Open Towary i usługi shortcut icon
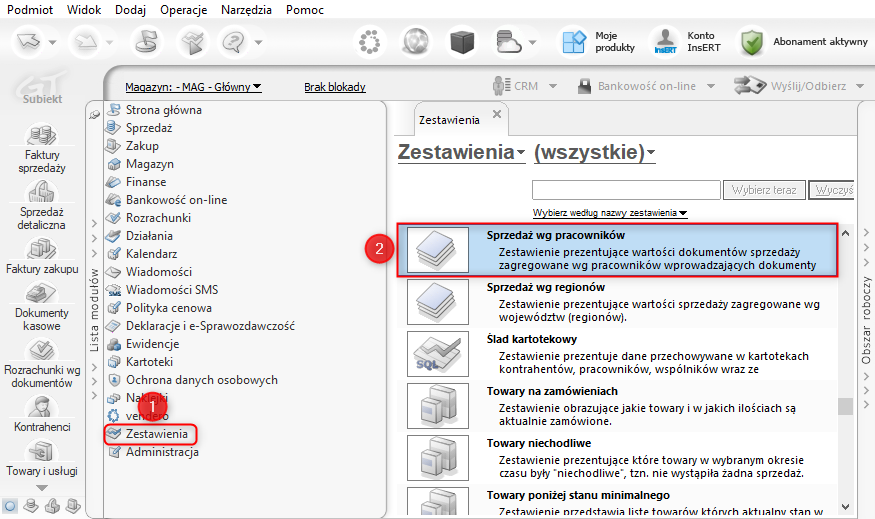Screen dimensions: 875x519 (x=42, y=451)
